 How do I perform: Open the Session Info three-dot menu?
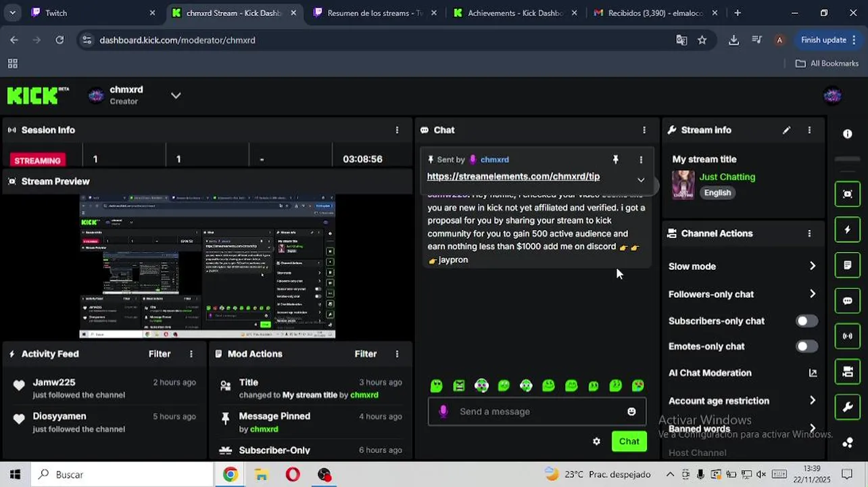coord(397,130)
